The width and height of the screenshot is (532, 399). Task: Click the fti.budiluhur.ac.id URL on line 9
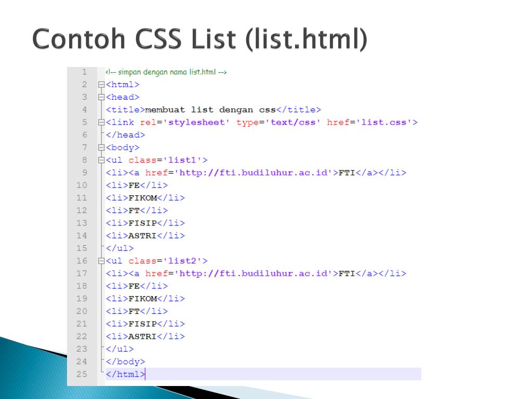[253, 172]
